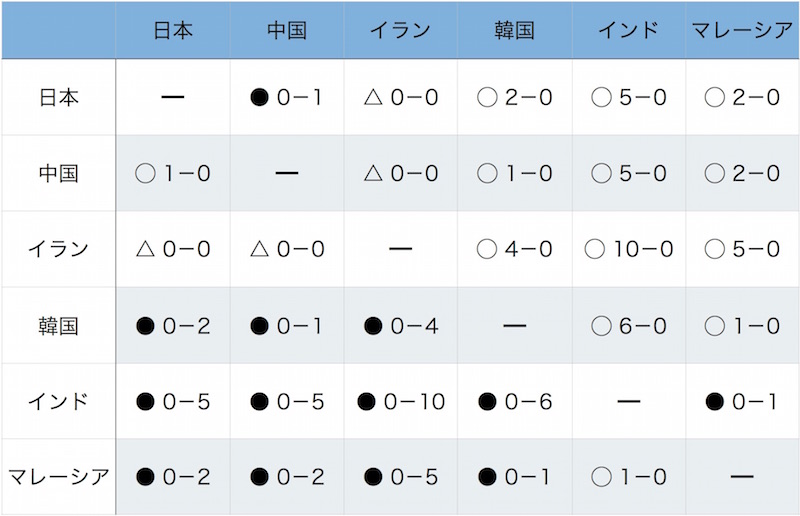Click the black circle in 韓国 row's 0−4
This screenshot has width=800, height=516.
[373, 326]
